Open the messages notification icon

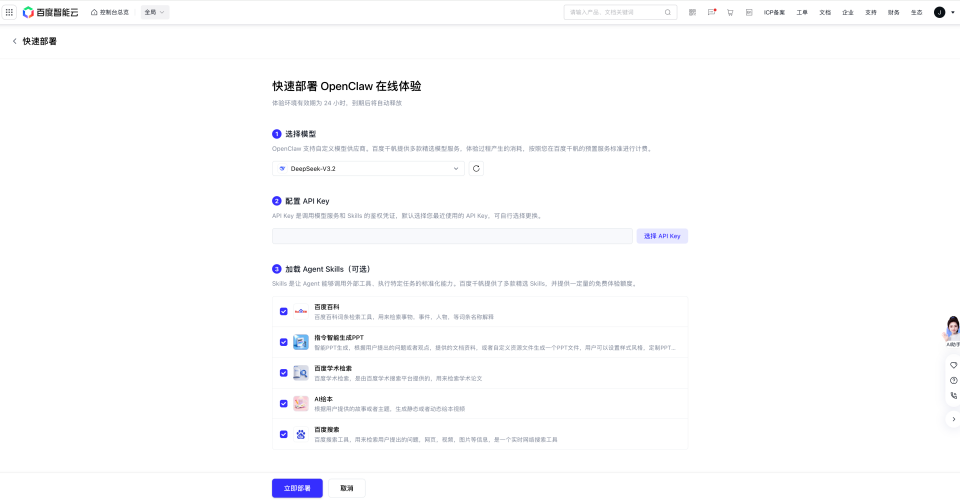coord(711,12)
